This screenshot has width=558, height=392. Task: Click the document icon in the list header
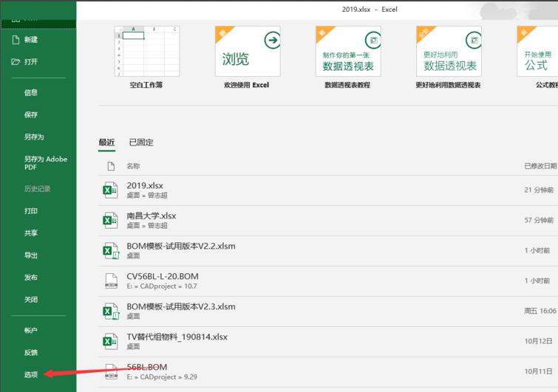click(x=111, y=166)
